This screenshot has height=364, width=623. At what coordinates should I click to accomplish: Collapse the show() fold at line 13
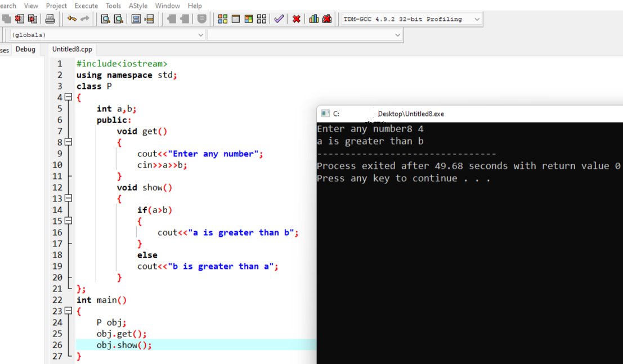pos(68,198)
